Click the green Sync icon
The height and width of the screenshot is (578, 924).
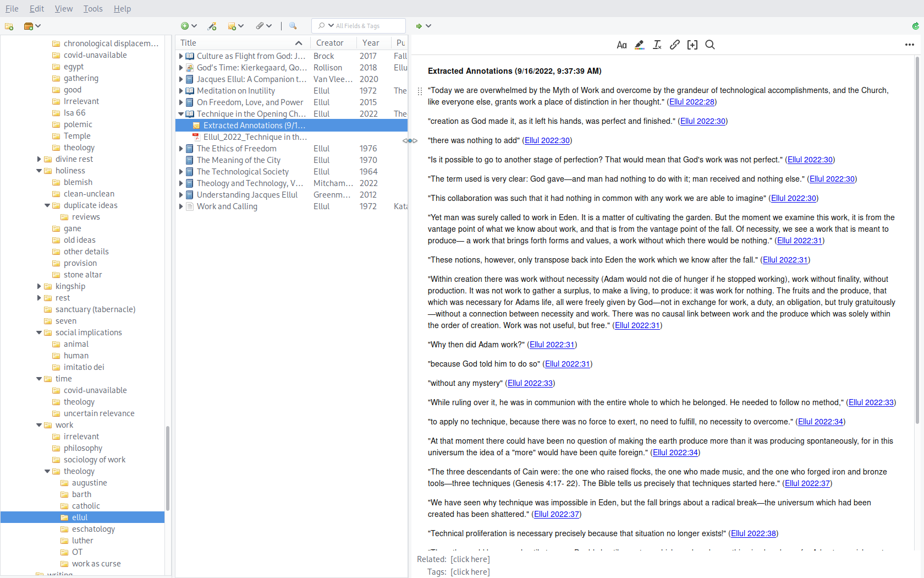[915, 26]
